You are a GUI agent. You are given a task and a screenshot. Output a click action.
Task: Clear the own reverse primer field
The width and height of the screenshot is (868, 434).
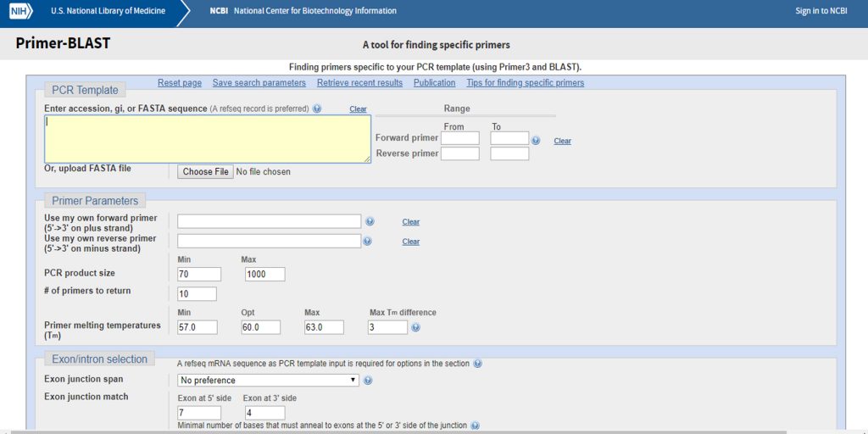(411, 242)
